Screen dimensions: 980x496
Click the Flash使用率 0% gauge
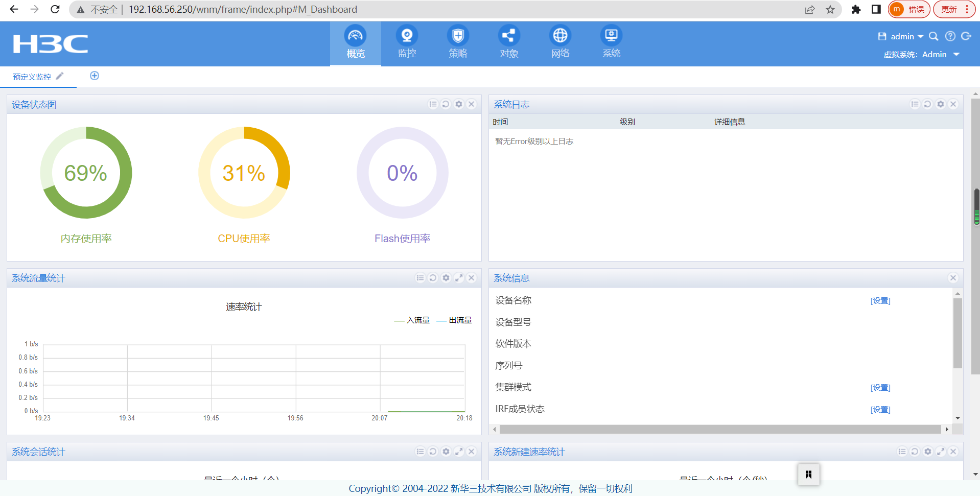click(403, 173)
